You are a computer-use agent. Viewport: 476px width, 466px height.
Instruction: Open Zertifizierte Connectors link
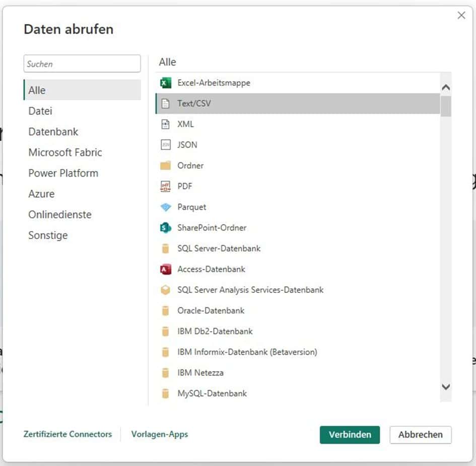[67, 434]
